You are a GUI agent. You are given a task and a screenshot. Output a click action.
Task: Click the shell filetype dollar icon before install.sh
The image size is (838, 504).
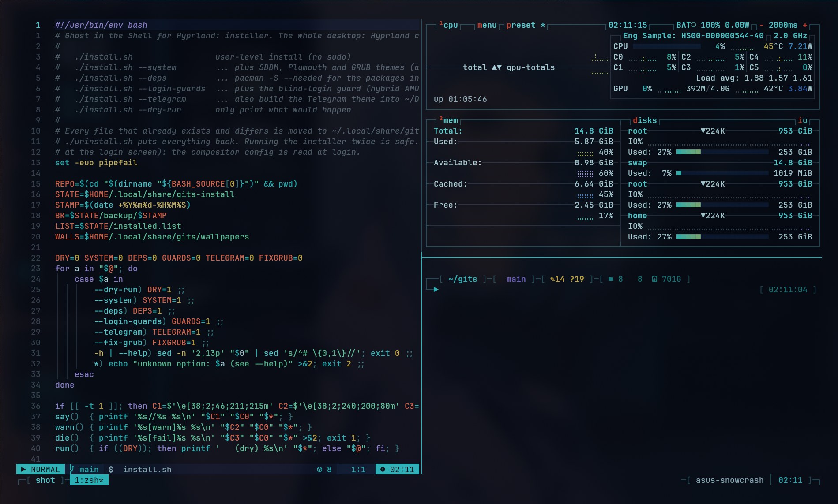pyautogui.click(x=111, y=470)
